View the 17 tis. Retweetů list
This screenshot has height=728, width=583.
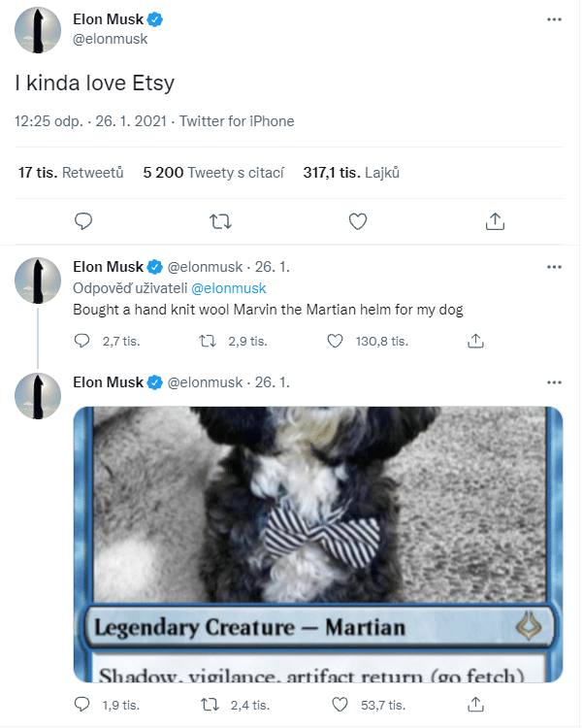[71, 173]
